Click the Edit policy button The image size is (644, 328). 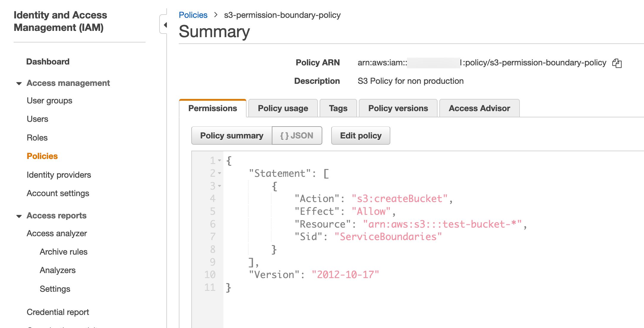pos(360,136)
